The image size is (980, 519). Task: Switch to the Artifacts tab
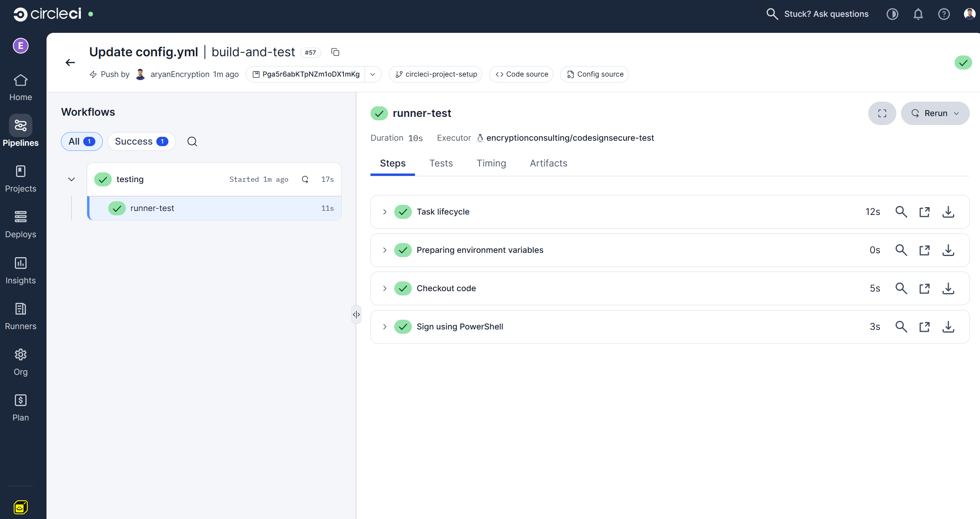(549, 163)
